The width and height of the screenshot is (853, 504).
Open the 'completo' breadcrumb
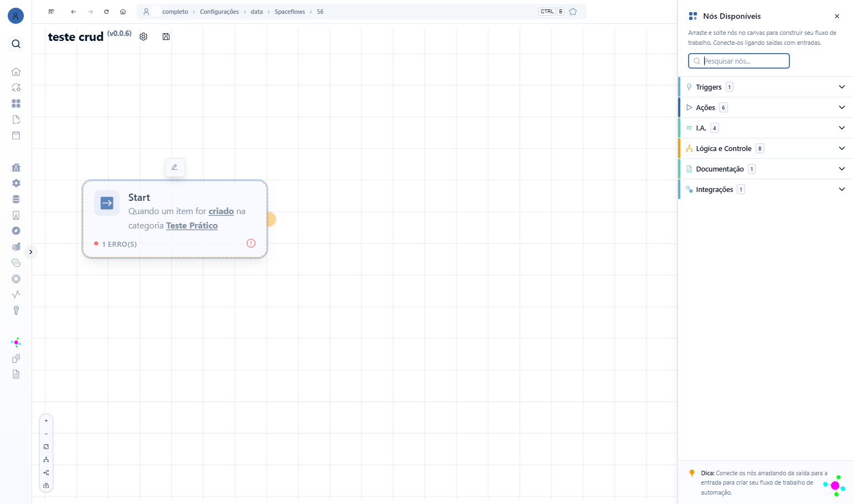pyautogui.click(x=175, y=12)
